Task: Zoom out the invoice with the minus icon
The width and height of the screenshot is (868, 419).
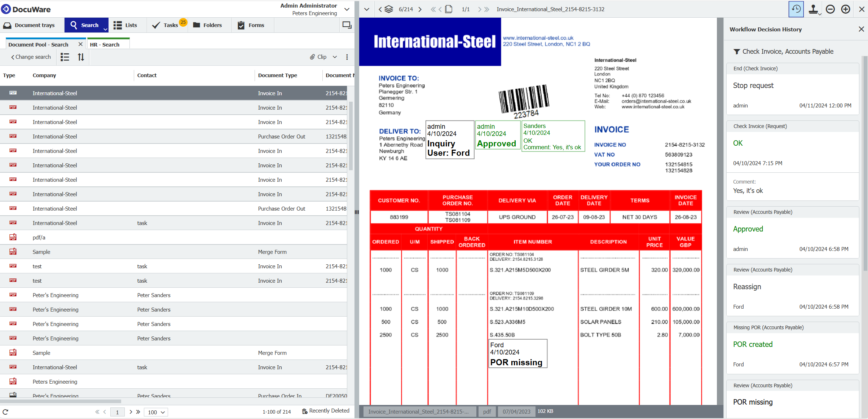Action: (x=830, y=9)
